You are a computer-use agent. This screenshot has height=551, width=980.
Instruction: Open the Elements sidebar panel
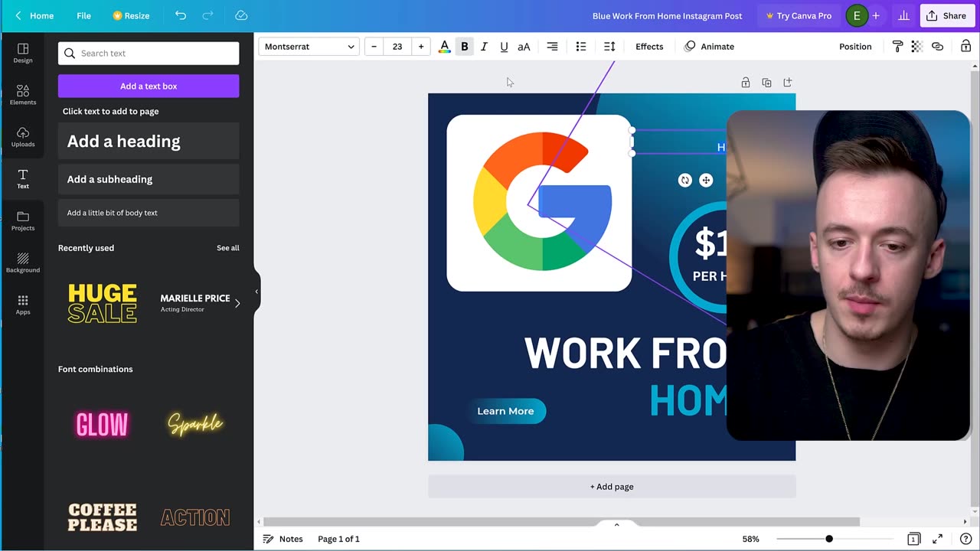(23, 95)
